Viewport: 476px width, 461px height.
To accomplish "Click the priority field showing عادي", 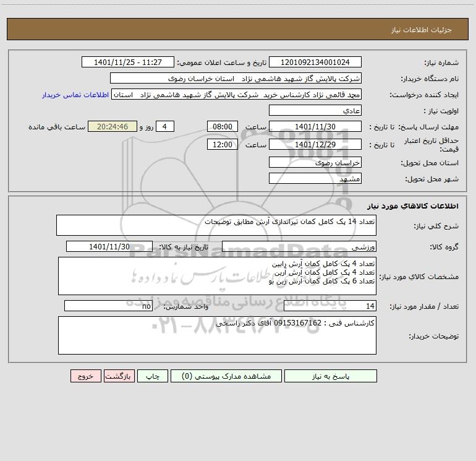I will [x=315, y=110].
